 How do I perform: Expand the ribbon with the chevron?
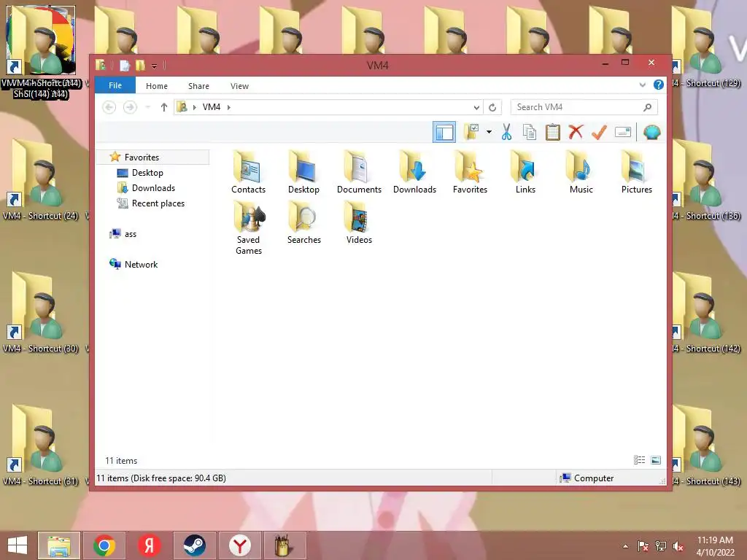click(642, 85)
